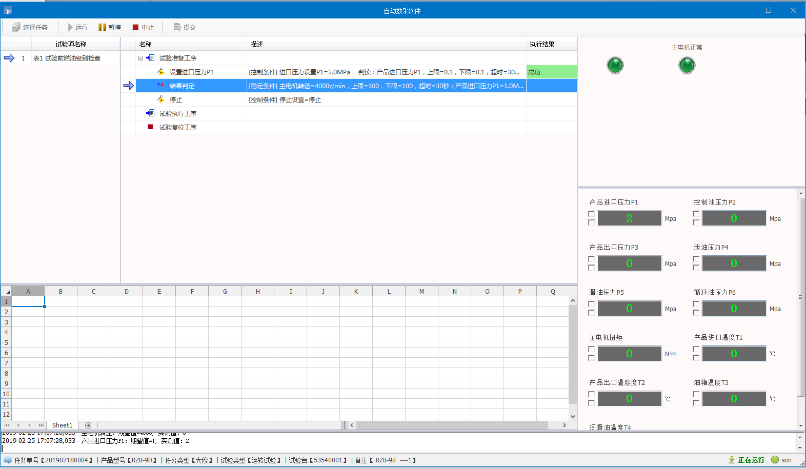Click the T1 temperature value display
The height and width of the screenshot is (469, 806).
(x=734, y=353)
